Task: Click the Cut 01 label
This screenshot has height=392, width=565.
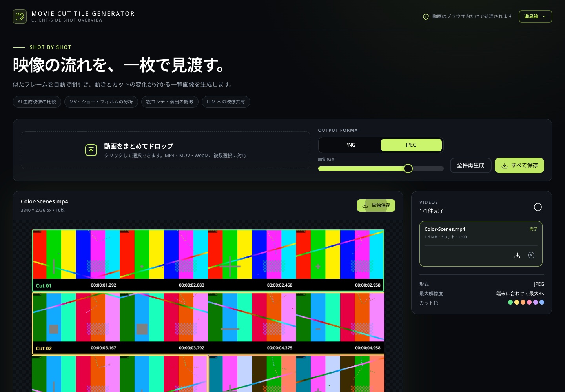Action: [44, 286]
